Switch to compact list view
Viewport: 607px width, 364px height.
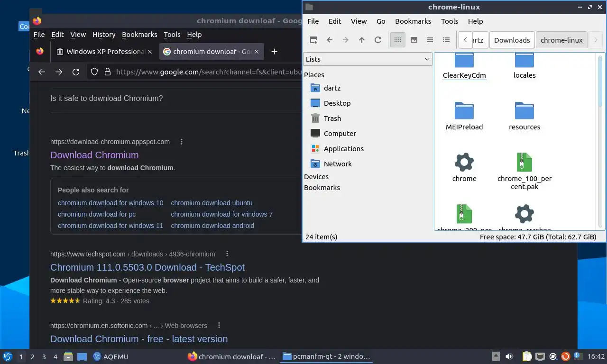[430, 40]
